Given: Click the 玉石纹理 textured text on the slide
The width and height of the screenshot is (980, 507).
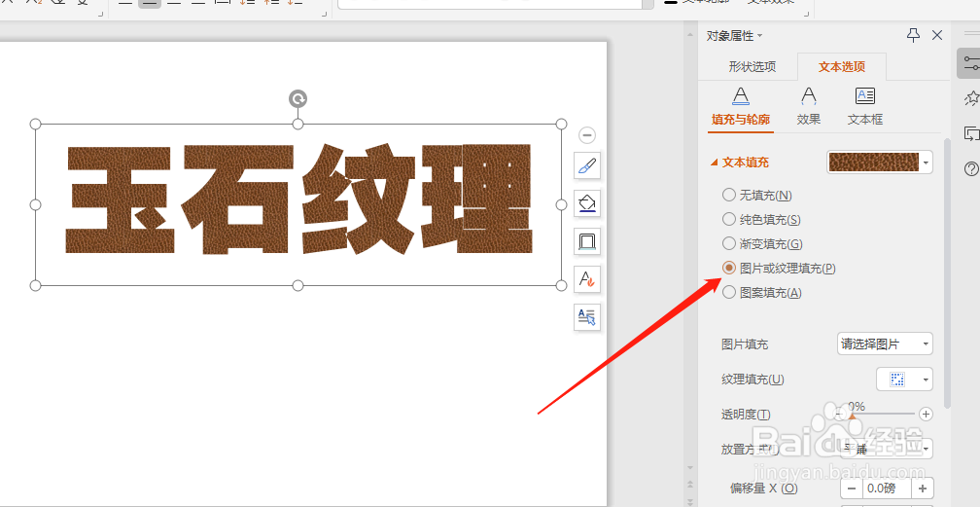Looking at the screenshot, I should pyautogui.click(x=298, y=199).
